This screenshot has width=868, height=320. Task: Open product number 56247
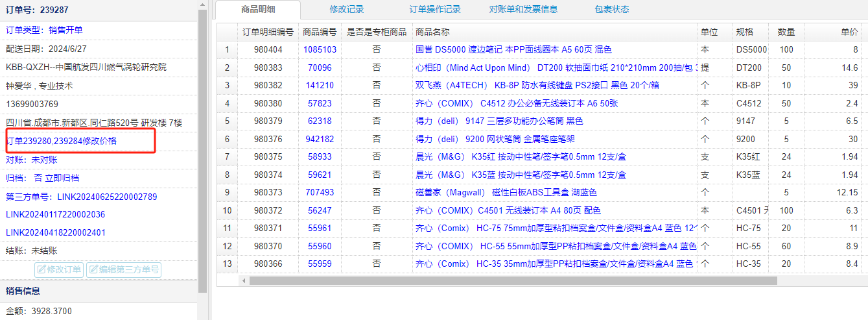(320, 210)
